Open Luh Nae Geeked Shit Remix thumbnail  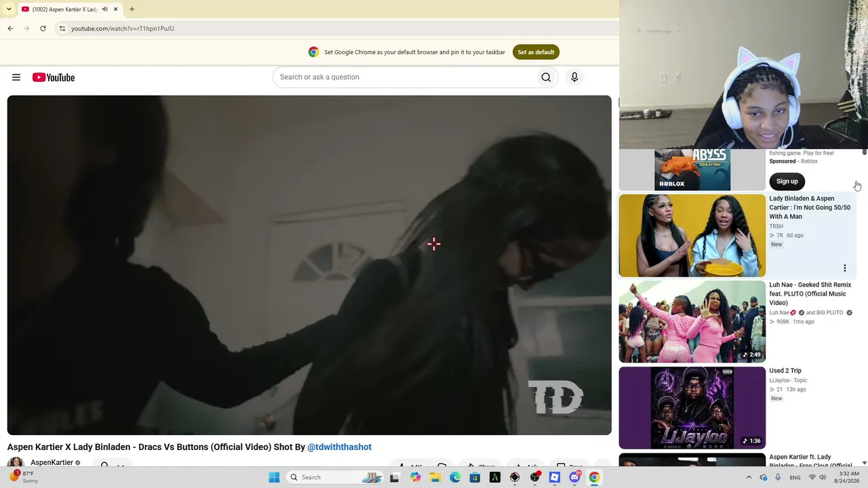point(692,322)
